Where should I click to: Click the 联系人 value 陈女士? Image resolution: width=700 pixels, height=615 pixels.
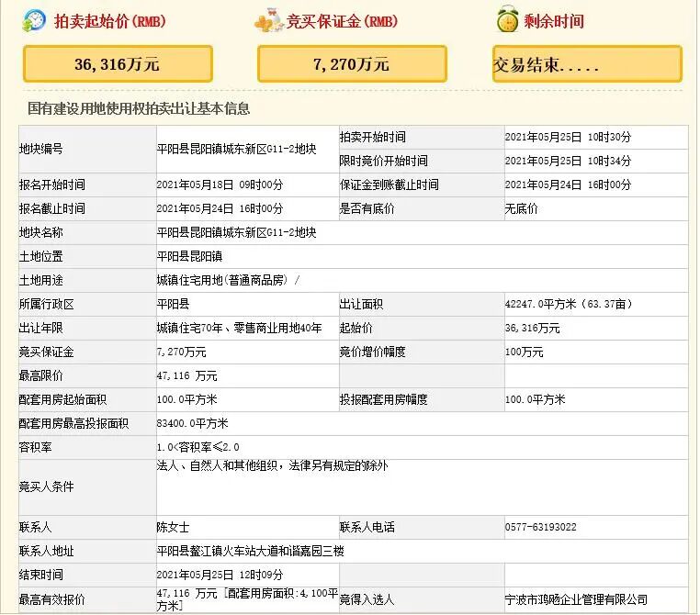point(174,528)
